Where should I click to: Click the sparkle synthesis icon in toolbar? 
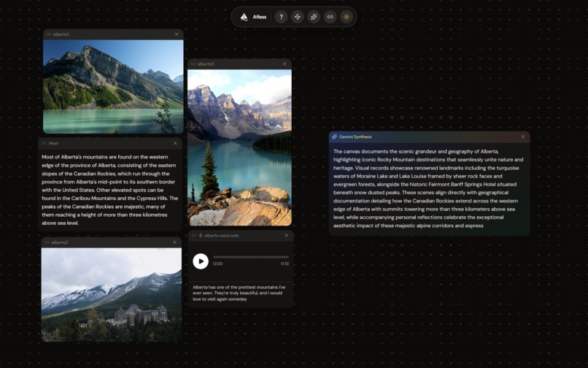click(314, 17)
